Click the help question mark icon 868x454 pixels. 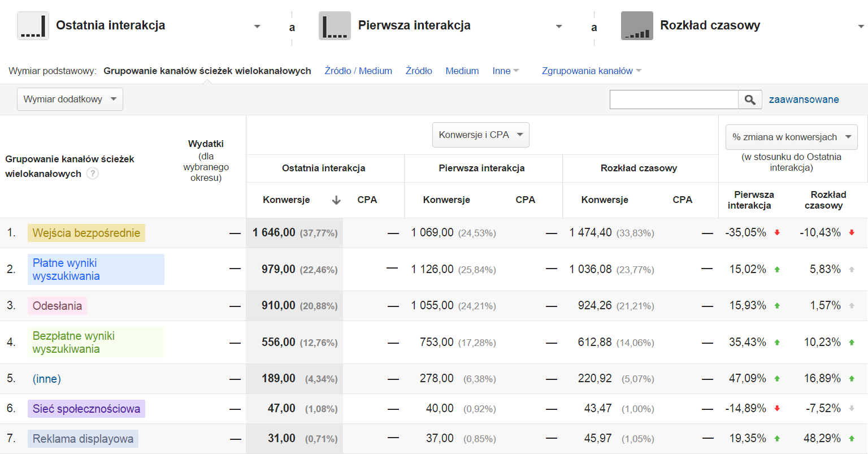pyautogui.click(x=93, y=174)
